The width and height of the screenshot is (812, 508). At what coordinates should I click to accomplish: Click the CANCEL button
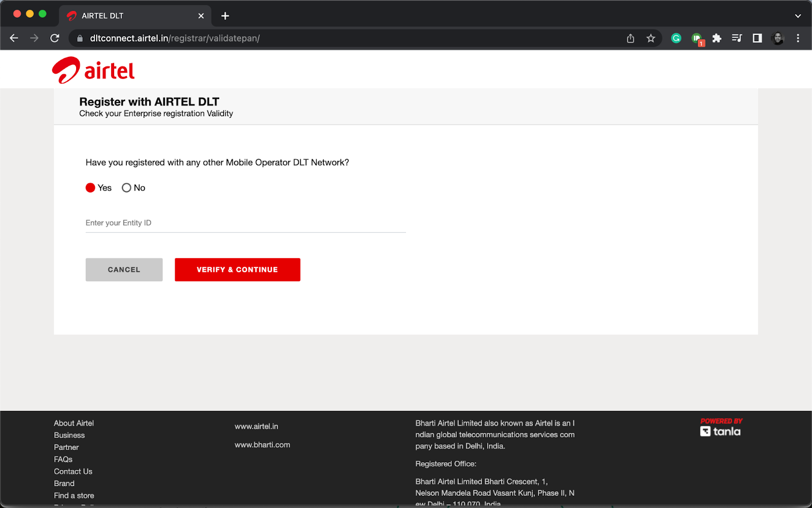(x=124, y=270)
